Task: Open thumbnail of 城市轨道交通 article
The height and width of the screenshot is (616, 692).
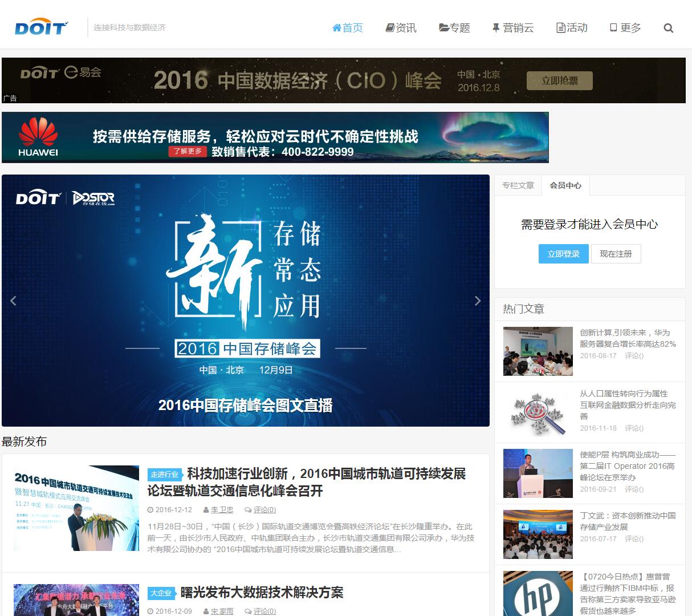Action: tap(76, 508)
